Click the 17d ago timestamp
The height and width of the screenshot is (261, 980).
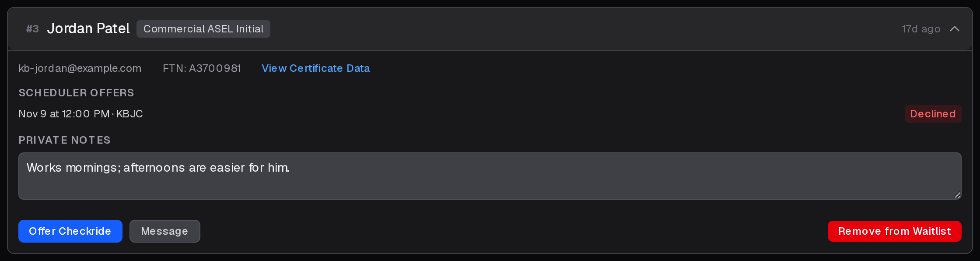(921, 29)
